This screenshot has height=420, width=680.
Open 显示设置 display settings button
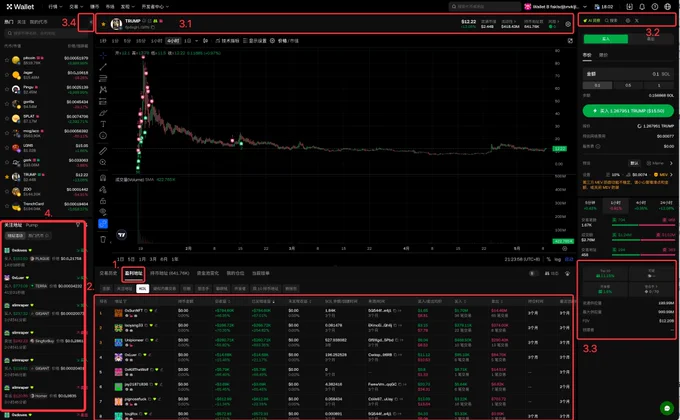coord(254,40)
